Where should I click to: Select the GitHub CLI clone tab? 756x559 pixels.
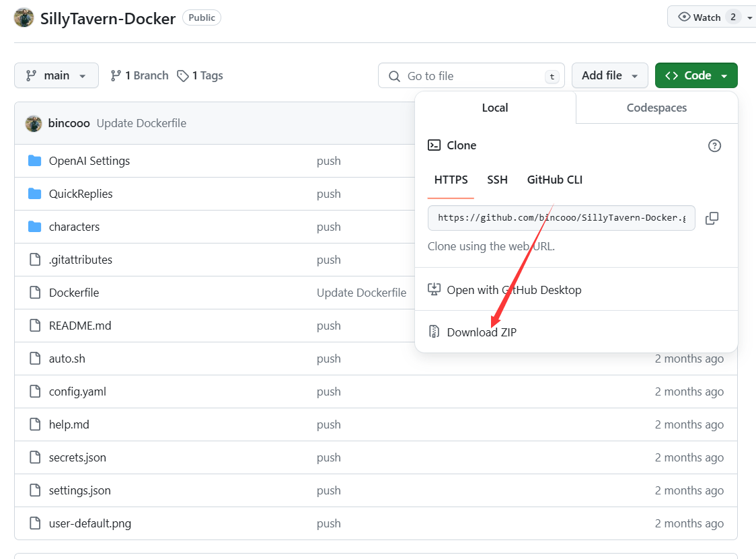point(554,180)
